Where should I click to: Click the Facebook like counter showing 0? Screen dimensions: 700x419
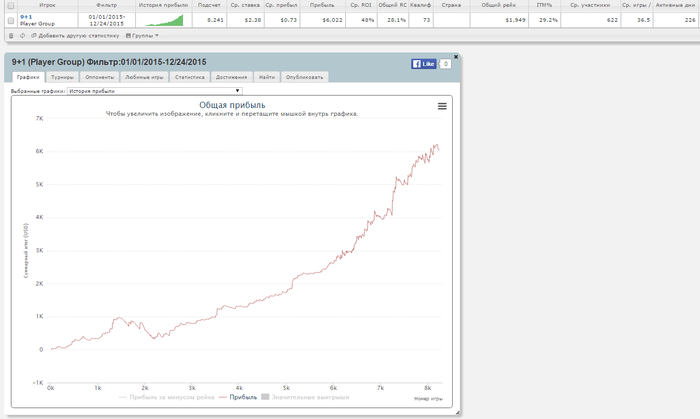point(445,64)
